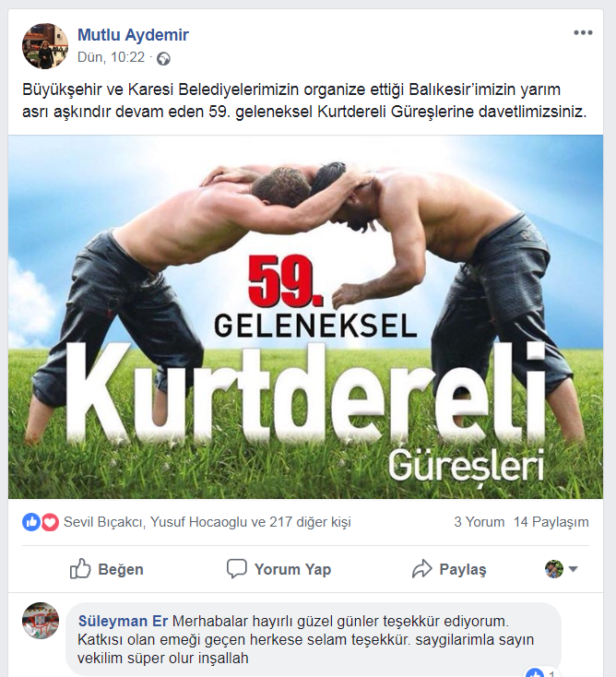Click the thumbs-up Beğen icon
This screenshot has width=616, height=677.
[80, 568]
